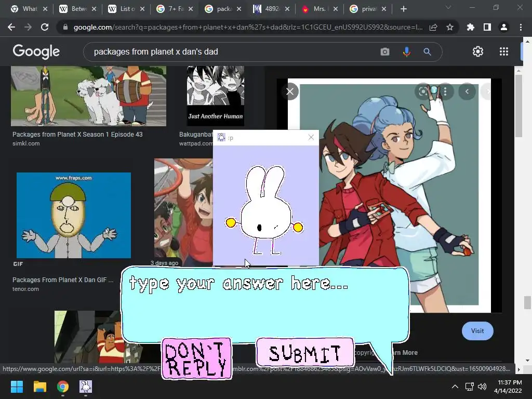The height and width of the screenshot is (399, 532).
Task: Bookmark this page with the star icon
Action: [450, 27]
